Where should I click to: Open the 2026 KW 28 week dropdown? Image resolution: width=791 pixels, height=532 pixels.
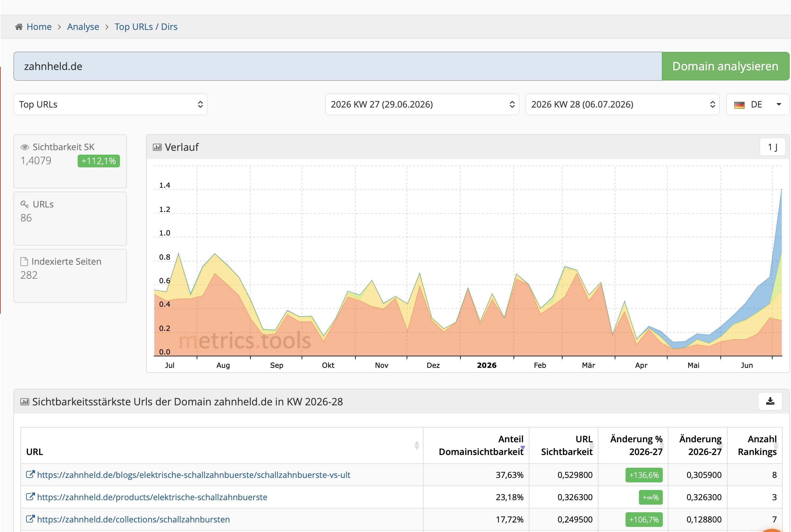coord(622,104)
